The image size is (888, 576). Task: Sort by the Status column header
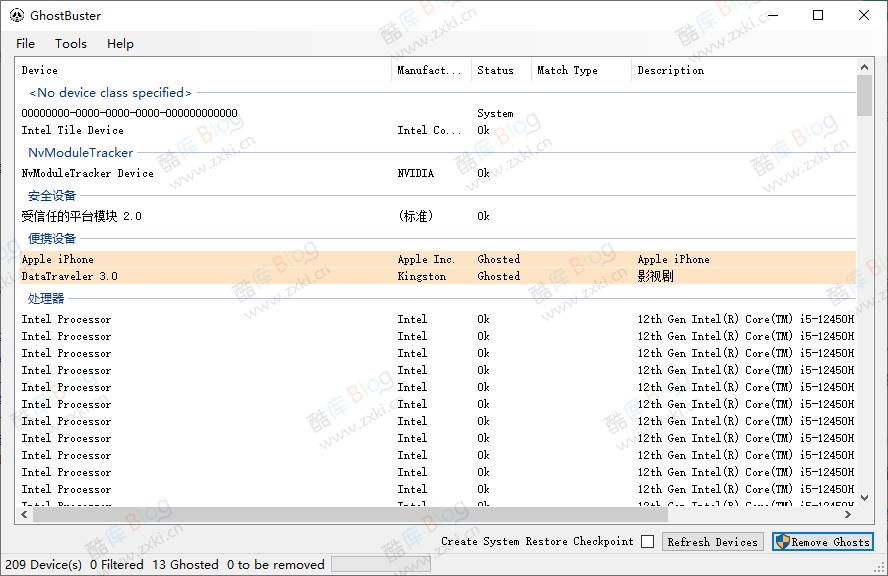[x=495, y=71]
